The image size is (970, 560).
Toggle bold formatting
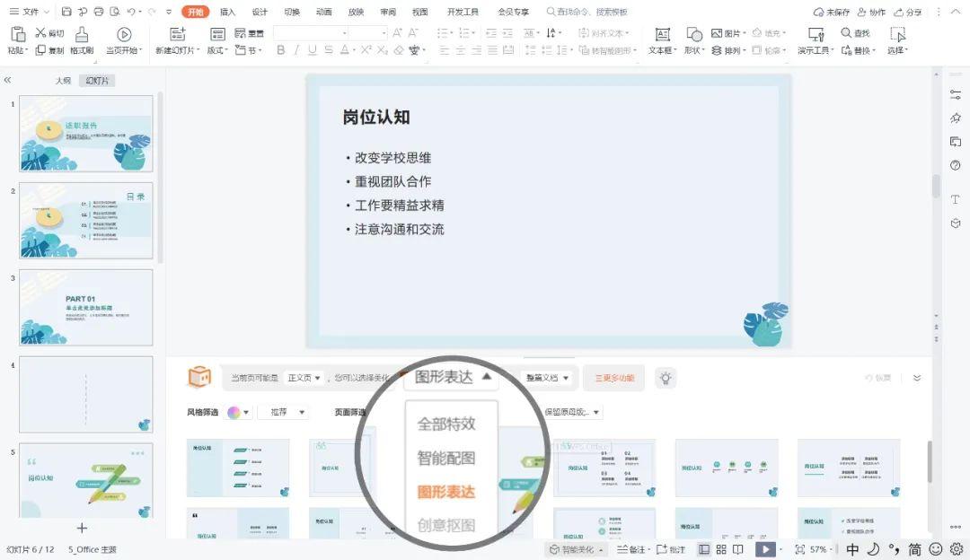click(281, 50)
